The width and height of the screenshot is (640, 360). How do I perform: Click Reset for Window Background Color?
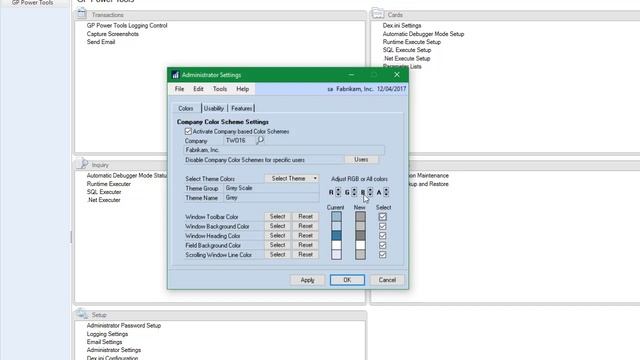(x=305, y=226)
